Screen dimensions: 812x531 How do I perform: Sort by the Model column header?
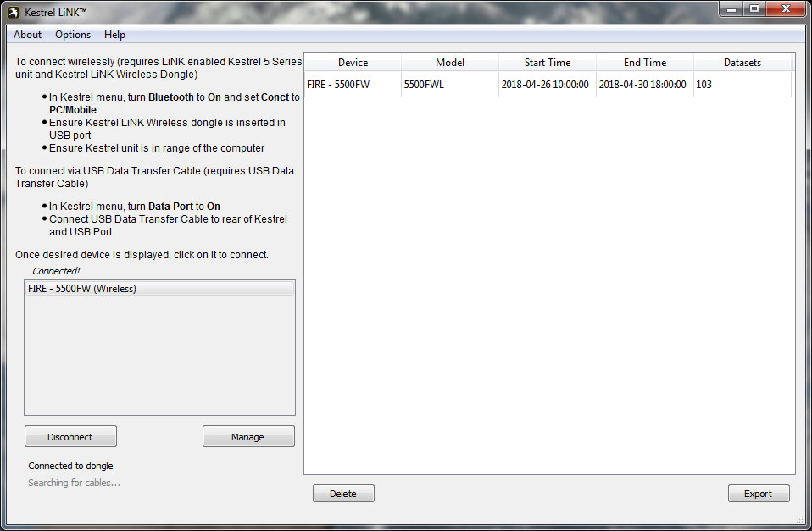450,62
